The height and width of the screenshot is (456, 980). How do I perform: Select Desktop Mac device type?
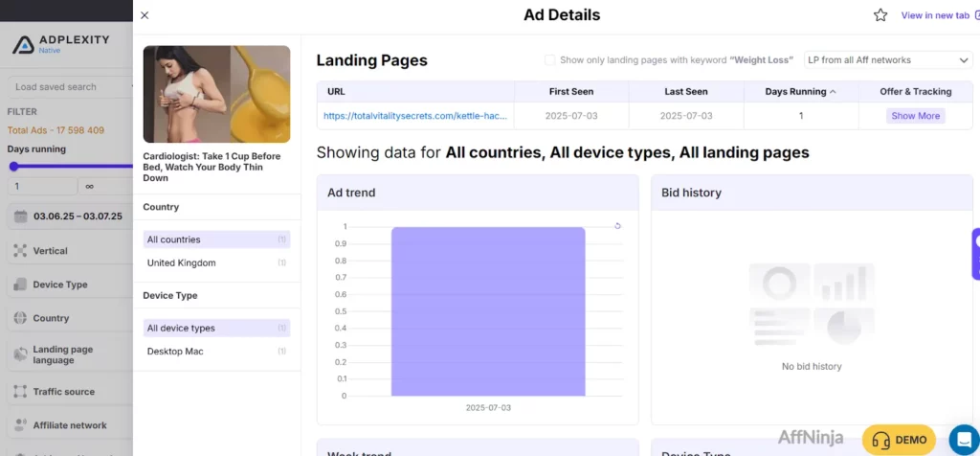click(x=175, y=352)
